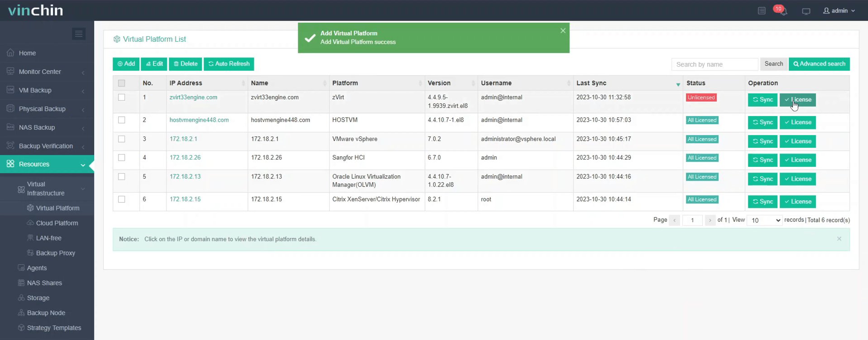Click the LAN-free icon
The image size is (868, 340).
(30, 238)
